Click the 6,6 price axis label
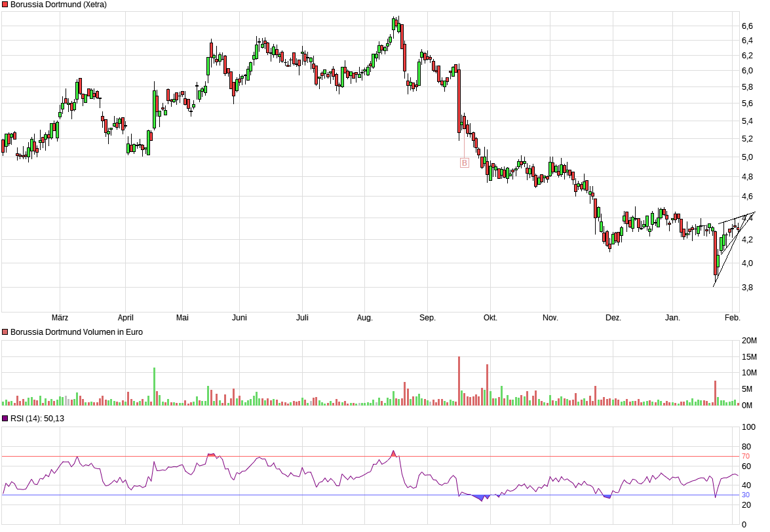770x532 pixels. pos(748,26)
